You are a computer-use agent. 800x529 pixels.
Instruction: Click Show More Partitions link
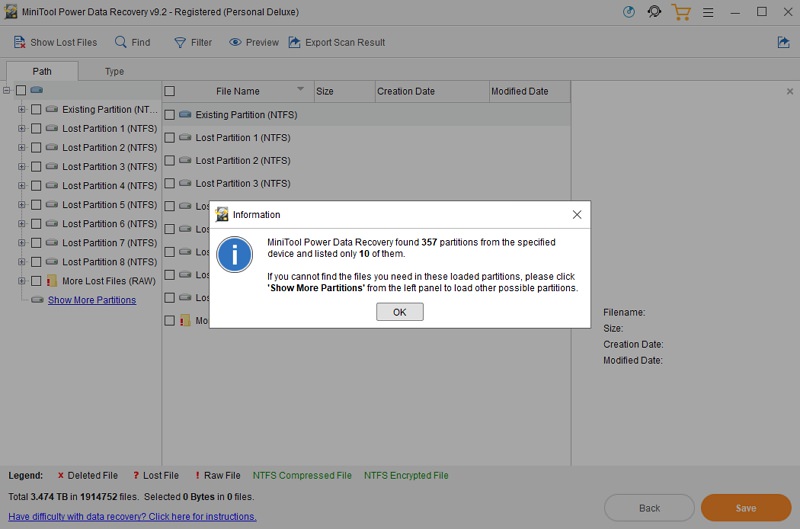[92, 300]
